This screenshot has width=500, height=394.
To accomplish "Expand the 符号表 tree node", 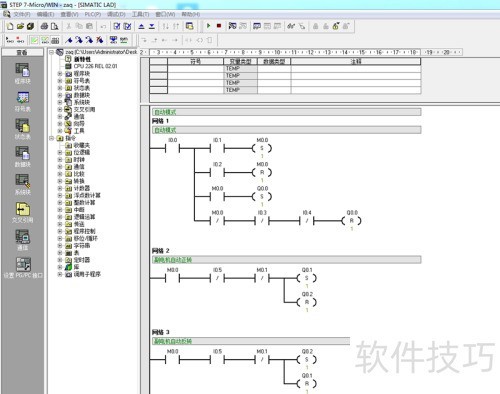I will (x=60, y=81).
